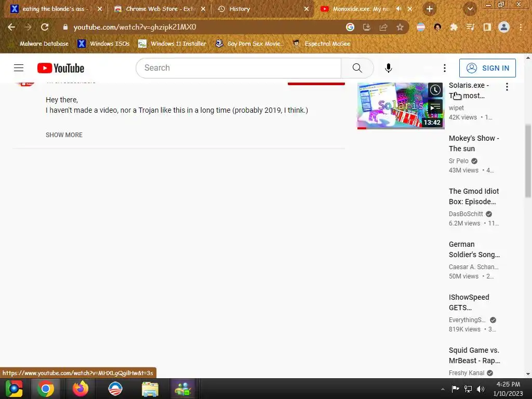Open Squid Game vs. MrBeast video
Viewport: 532px width, 399px height.
pos(474,355)
